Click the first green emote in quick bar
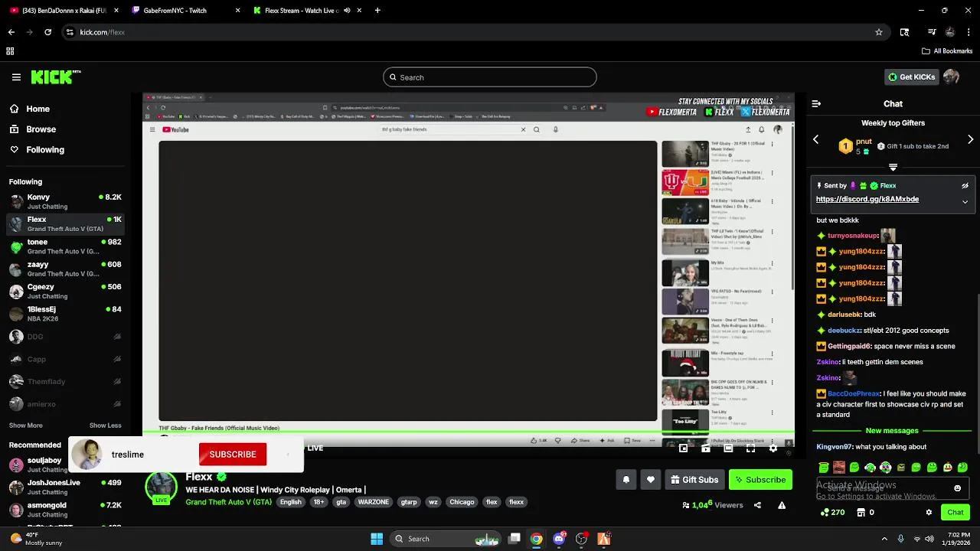The height and width of the screenshot is (551, 980). (x=823, y=468)
